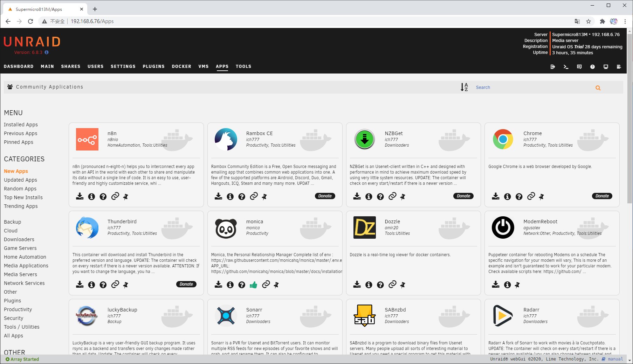Click the n8n download install icon
Viewport: 633px width, 364px height.
[80, 196]
